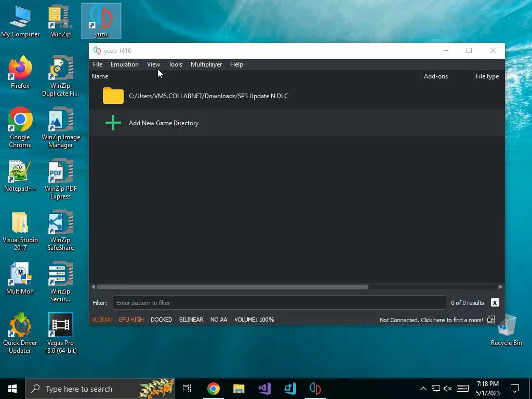Select Vegas Pro 13.0 desktop icon
The image size is (532, 399).
point(60,333)
